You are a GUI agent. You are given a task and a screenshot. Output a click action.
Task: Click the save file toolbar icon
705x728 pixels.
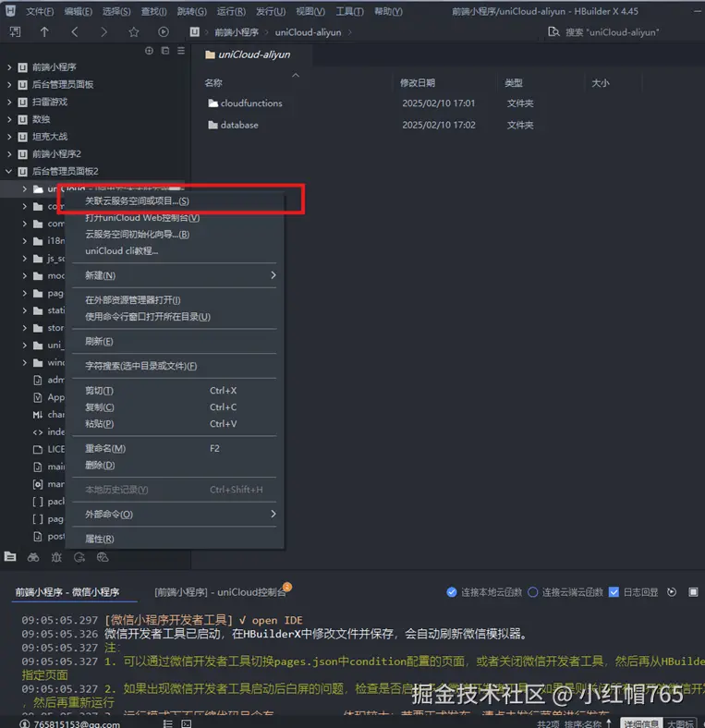click(15, 31)
